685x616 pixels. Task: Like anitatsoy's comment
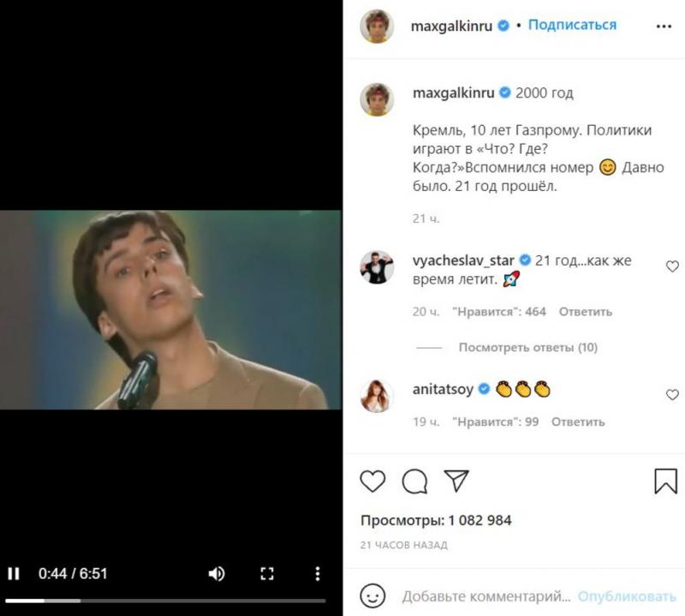(672, 395)
